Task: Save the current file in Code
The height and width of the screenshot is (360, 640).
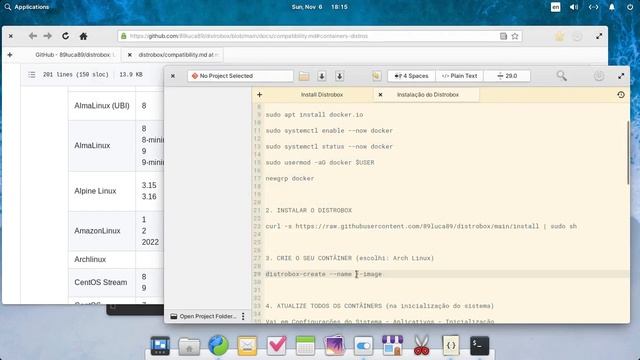Action: (322, 76)
